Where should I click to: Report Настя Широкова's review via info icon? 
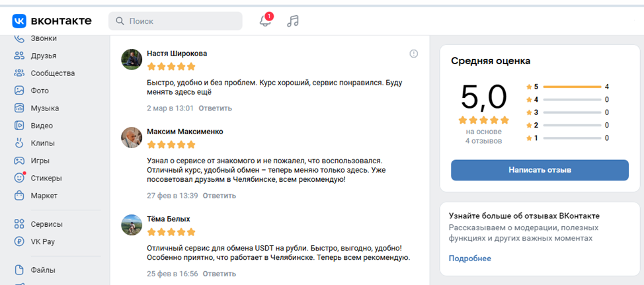pos(414,54)
